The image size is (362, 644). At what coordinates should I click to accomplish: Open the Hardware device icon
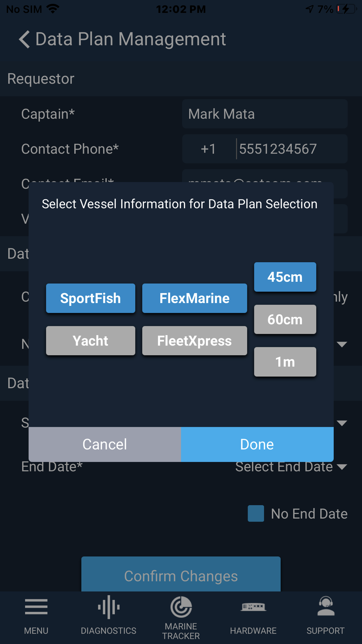point(253,606)
